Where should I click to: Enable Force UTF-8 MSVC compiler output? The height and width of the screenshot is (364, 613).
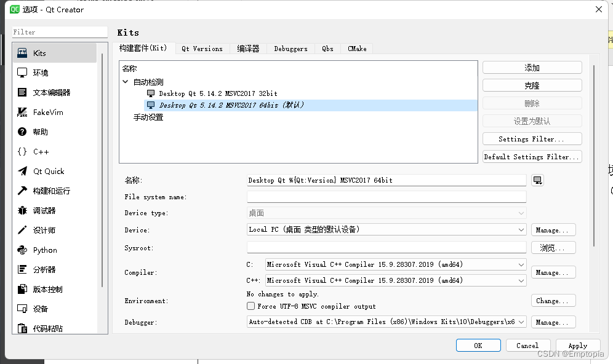click(x=251, y=306)
